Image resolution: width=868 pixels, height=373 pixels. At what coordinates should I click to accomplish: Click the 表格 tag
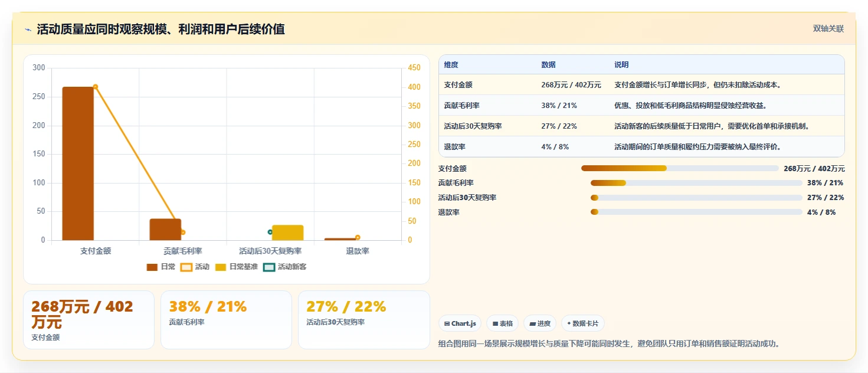[x=502, y=323]
